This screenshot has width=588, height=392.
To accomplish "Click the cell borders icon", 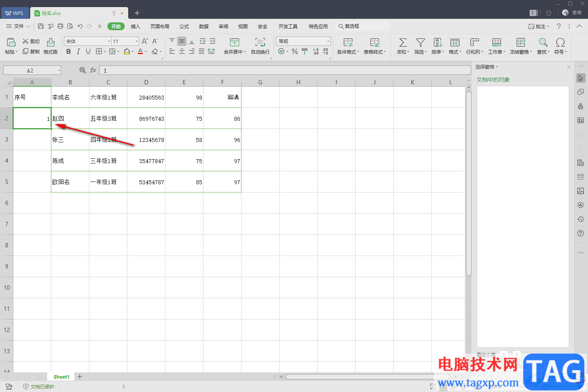I will (x=99, y=51).
